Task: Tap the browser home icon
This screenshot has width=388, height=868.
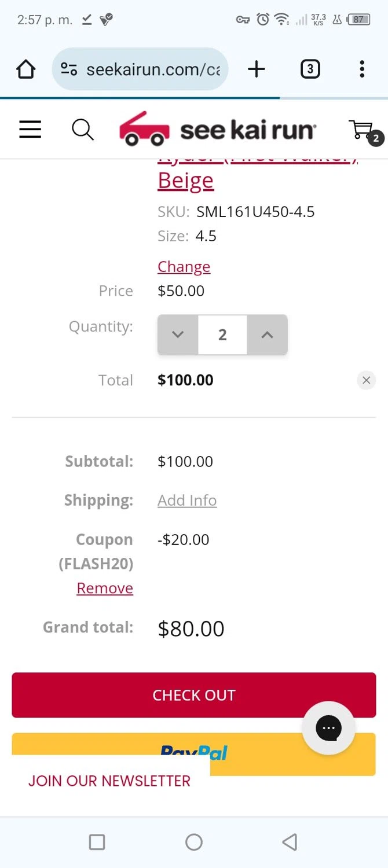Action: pos(25,69)
